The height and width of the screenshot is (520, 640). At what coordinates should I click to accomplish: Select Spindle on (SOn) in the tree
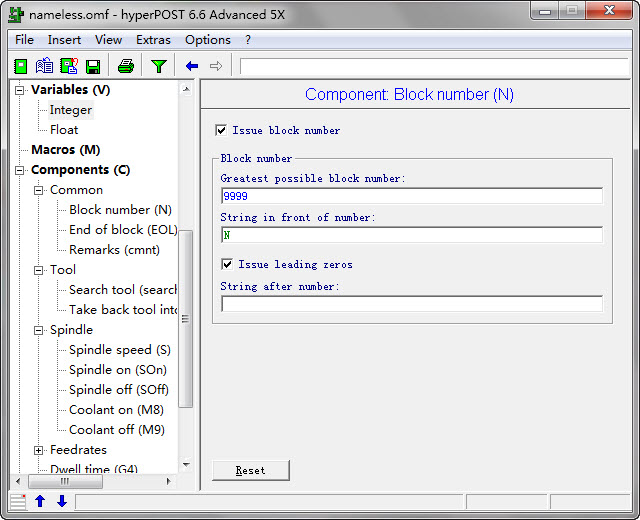(x=118, y=370)
